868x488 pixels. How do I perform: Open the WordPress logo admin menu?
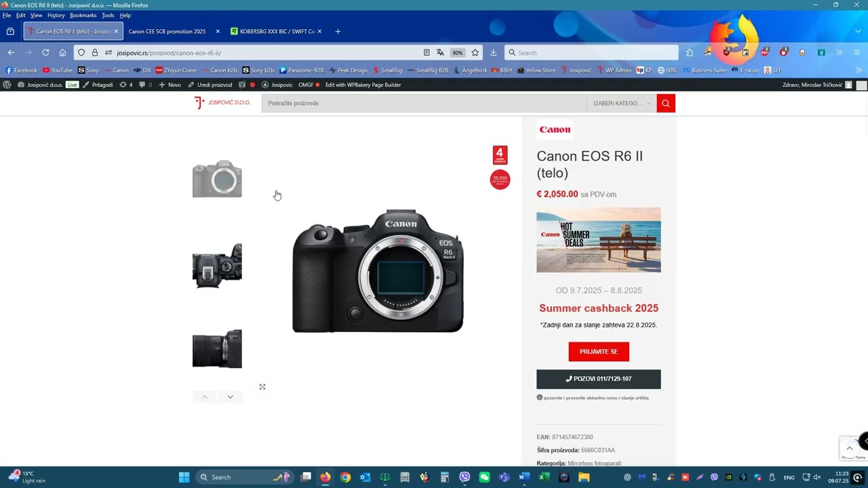pos(7,85)
